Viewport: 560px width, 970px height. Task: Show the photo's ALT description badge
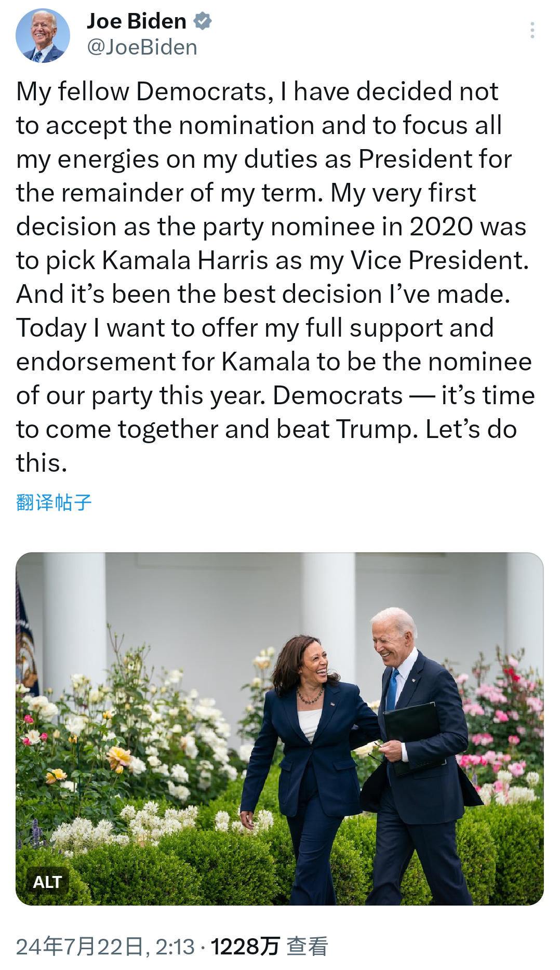coord(47,882)
